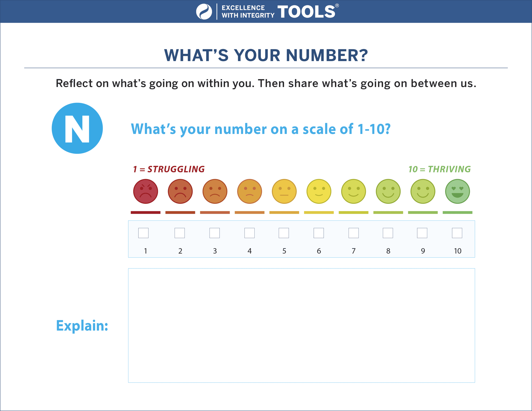Click the green bar under face 10
Viewport: 532px width, 411px height.
point(457,212)
